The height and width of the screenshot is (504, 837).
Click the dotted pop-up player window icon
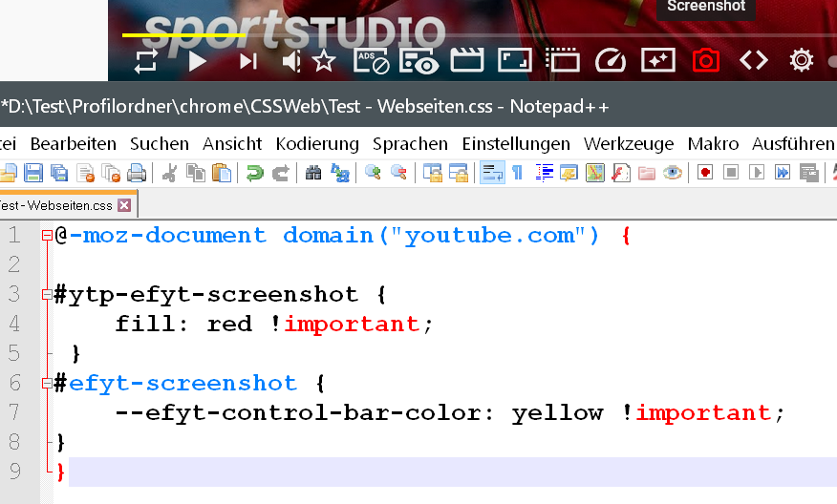563,60
